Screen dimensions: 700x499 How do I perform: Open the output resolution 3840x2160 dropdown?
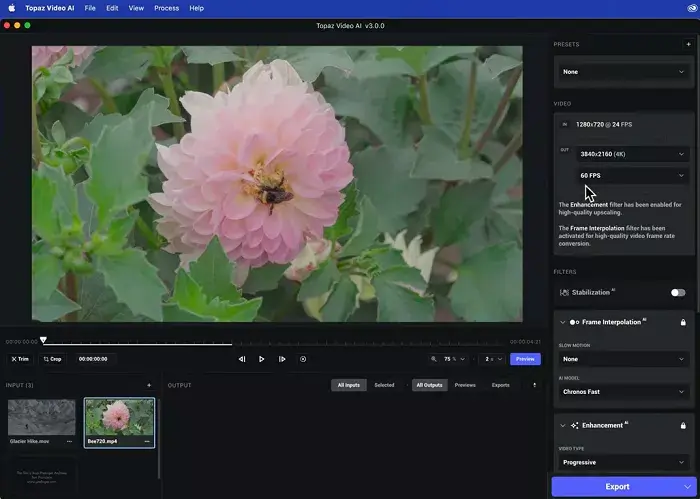632,154
